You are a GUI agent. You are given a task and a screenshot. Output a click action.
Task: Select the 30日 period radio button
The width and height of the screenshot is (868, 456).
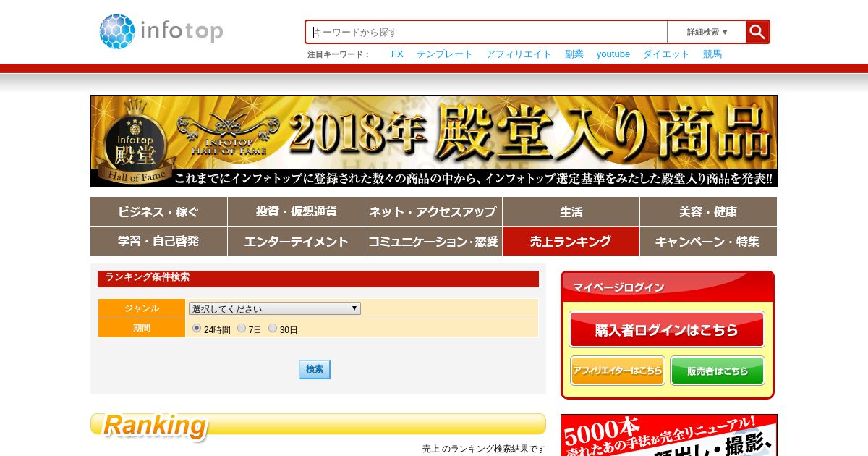273,328
